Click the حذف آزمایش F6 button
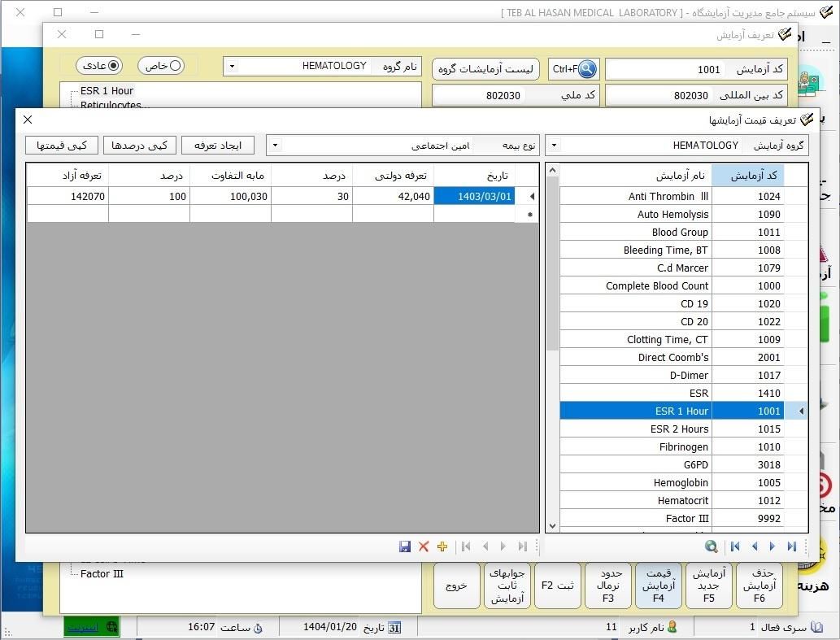The width and height of the screenshot is (840, 640). pos(759,586)
